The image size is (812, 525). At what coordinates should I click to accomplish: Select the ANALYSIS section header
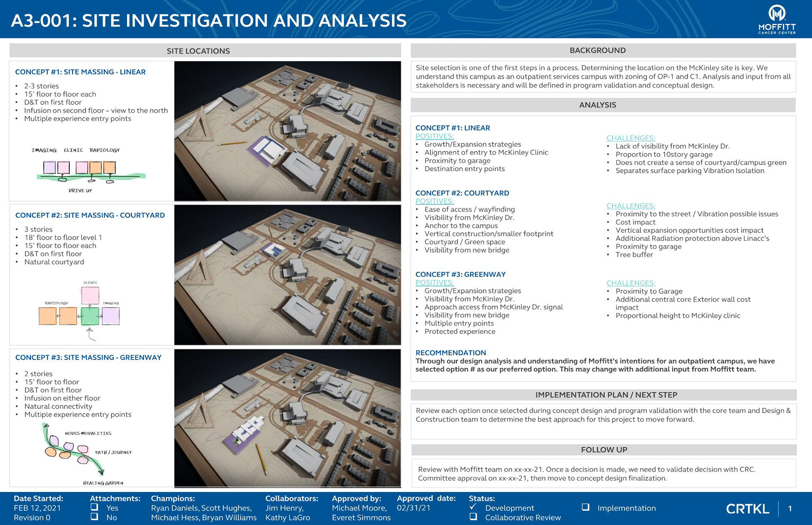coord(603,105)
